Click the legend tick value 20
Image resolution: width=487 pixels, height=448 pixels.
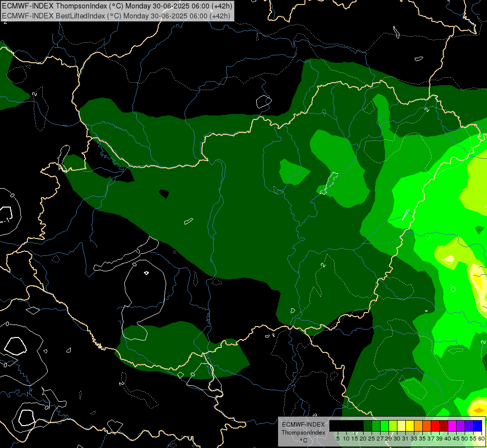(363, 439)
